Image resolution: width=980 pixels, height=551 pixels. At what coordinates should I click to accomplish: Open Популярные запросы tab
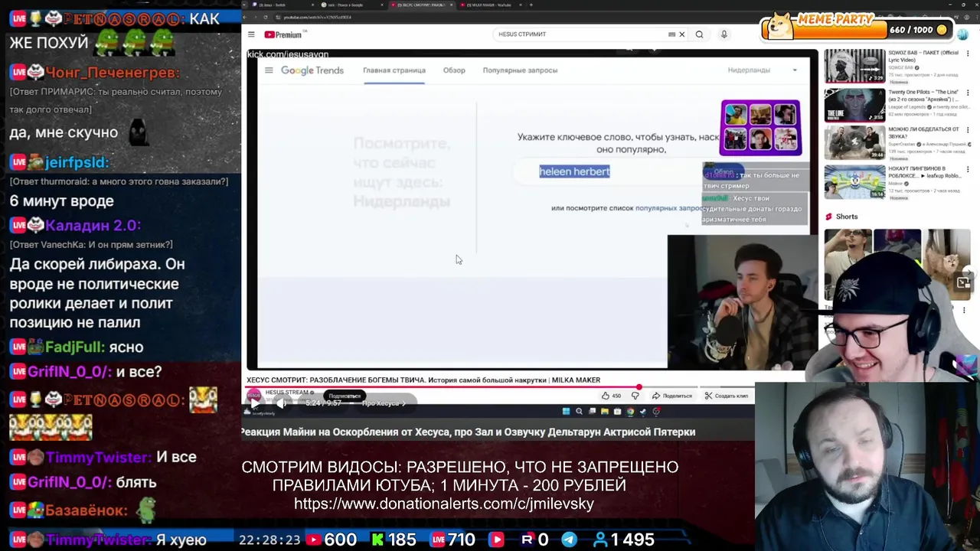pos(520,70)
